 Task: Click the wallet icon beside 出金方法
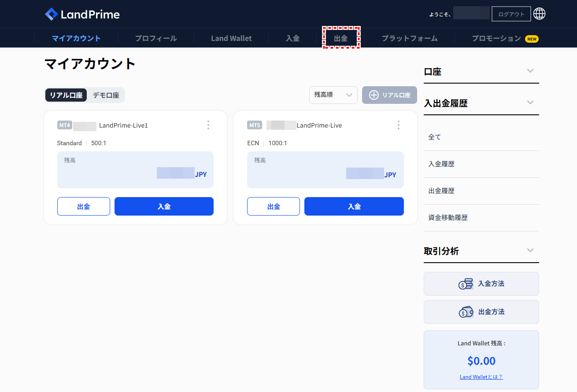466,312
